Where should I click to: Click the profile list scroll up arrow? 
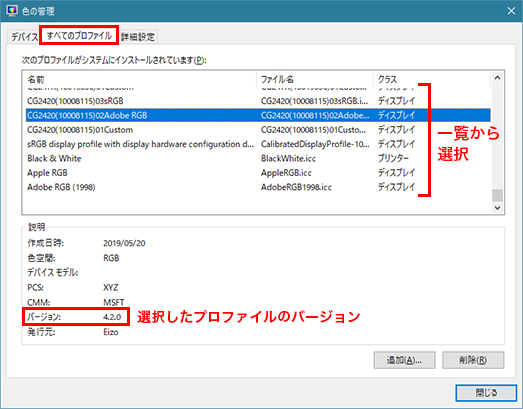tap(497, 78)
